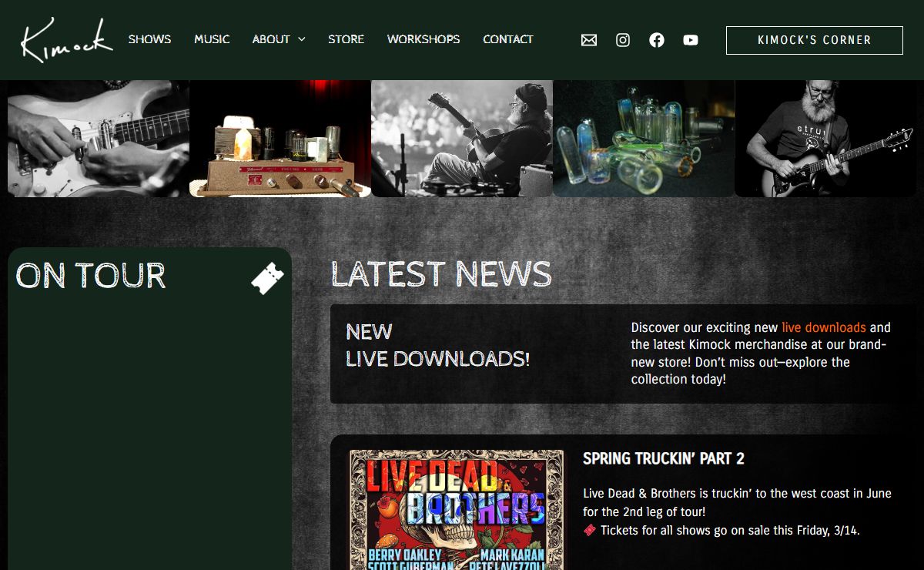Open the Live Dead & Brothers poster

(457, 510)
